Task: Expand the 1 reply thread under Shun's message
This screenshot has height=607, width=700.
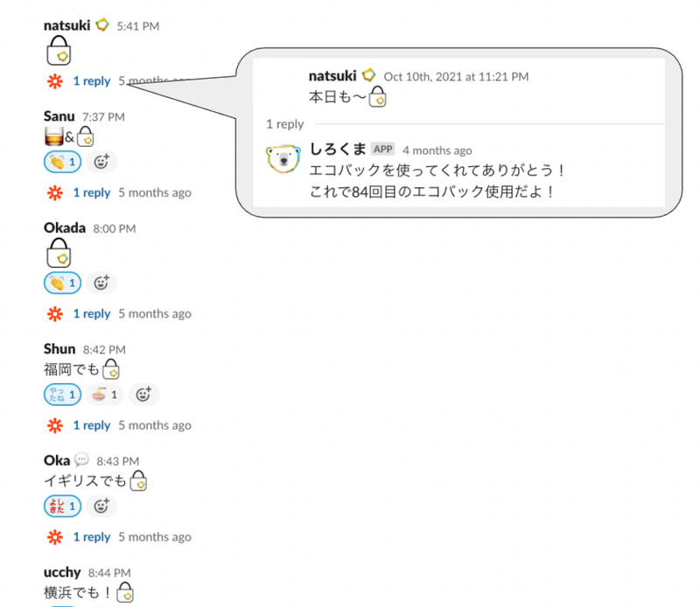Action: [x=92, y=426]
